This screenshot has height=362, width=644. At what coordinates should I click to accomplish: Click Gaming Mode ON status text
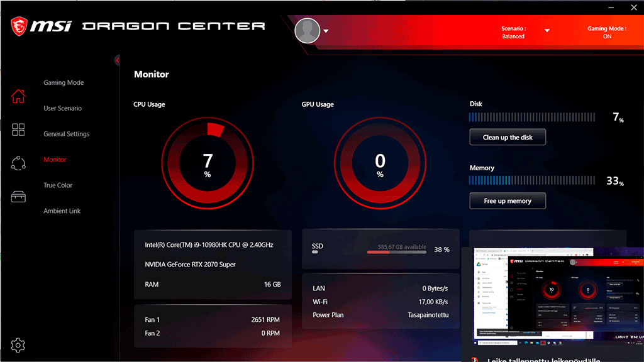pyautogui.click(x=607, y=33)
